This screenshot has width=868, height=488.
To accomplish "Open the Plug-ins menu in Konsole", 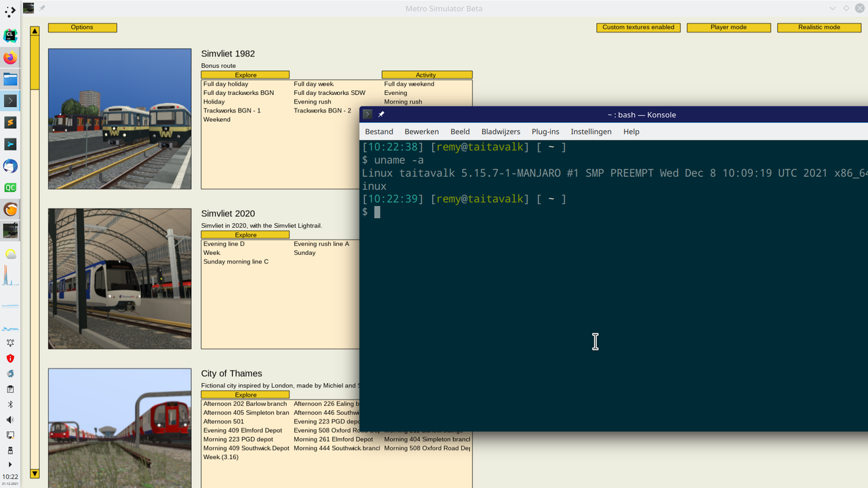I will (x=545, y=131).
